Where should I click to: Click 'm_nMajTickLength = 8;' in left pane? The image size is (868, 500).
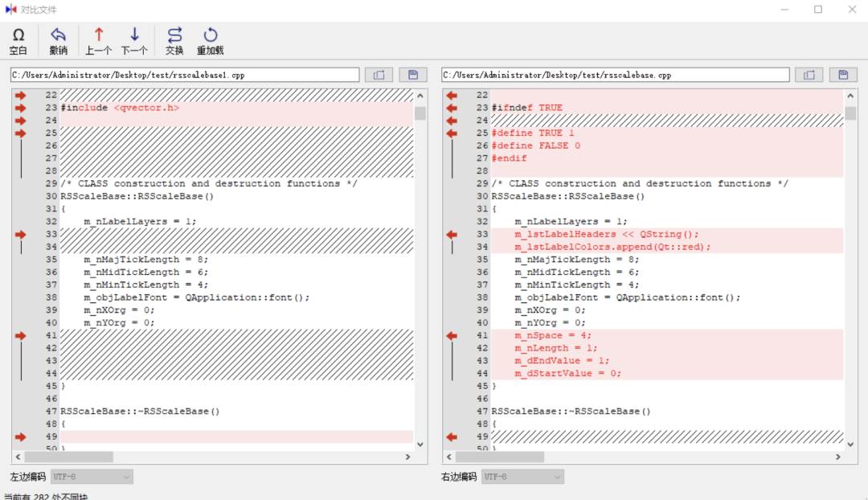146,260
